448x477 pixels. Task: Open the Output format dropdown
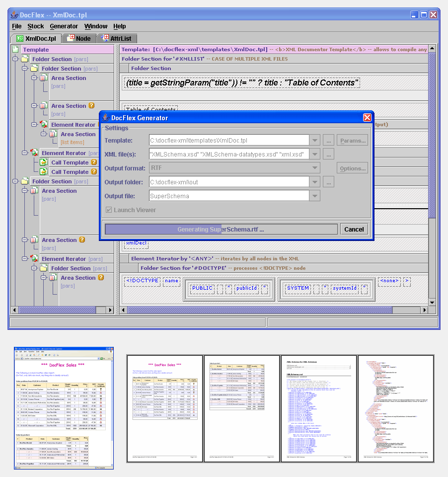point(315,167)
